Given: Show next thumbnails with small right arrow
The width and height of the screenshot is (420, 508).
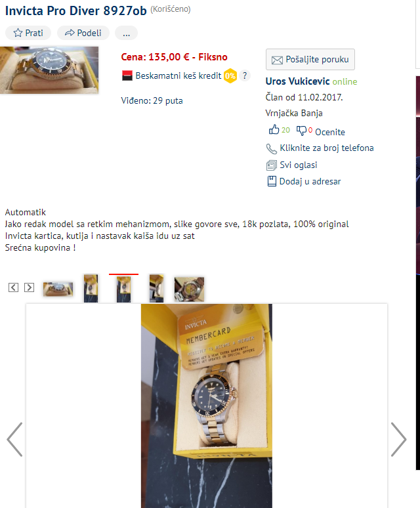Looking at the screenshot, I should pyautogui.click(x=29, y=287).
